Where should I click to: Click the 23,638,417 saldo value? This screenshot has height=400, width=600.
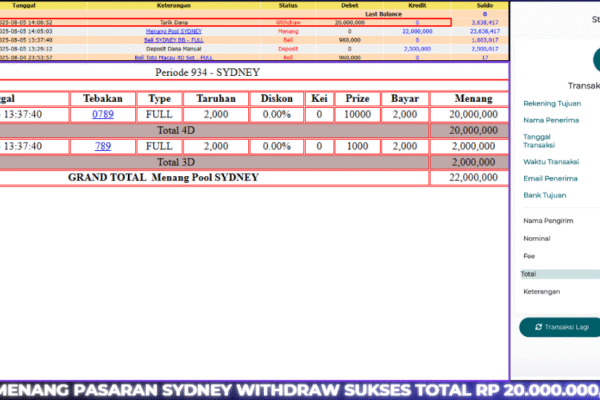(x=485, y=31)
